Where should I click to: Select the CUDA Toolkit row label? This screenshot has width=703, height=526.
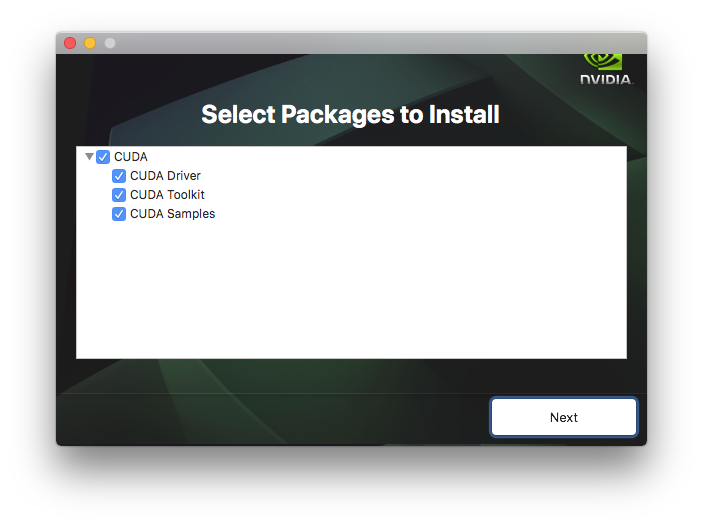point(167,195)
